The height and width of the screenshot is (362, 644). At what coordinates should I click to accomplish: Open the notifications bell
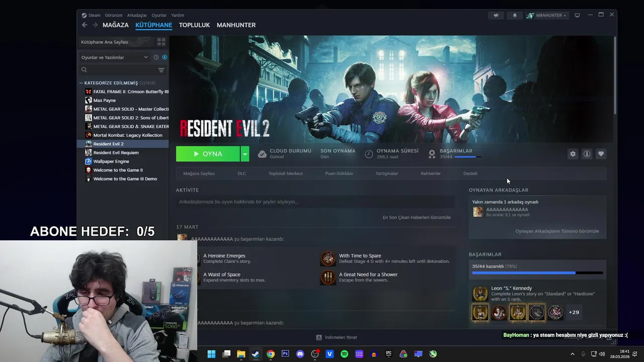515,15
